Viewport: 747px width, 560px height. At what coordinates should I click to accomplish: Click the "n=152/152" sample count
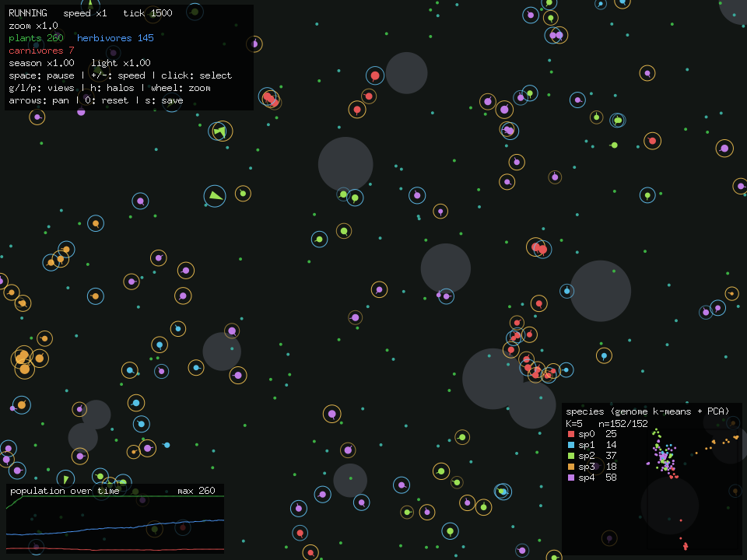pos(623,424)
